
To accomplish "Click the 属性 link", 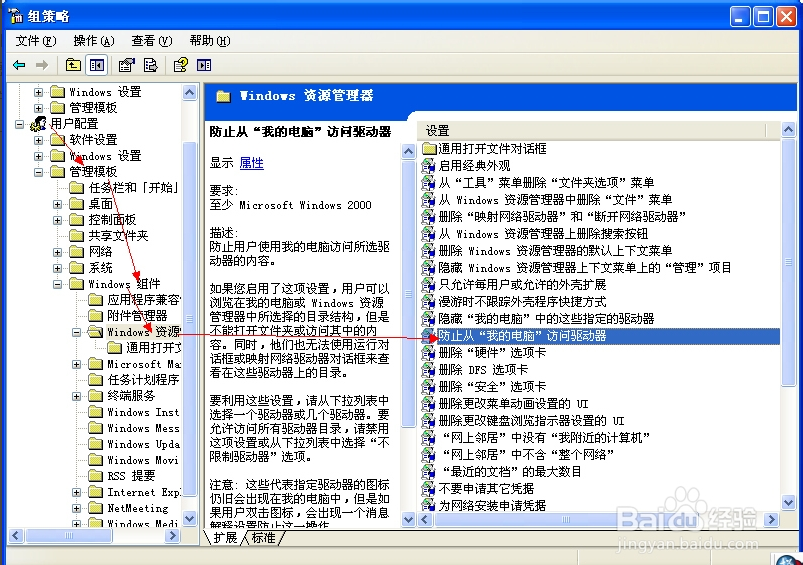I will click(251, 163).
